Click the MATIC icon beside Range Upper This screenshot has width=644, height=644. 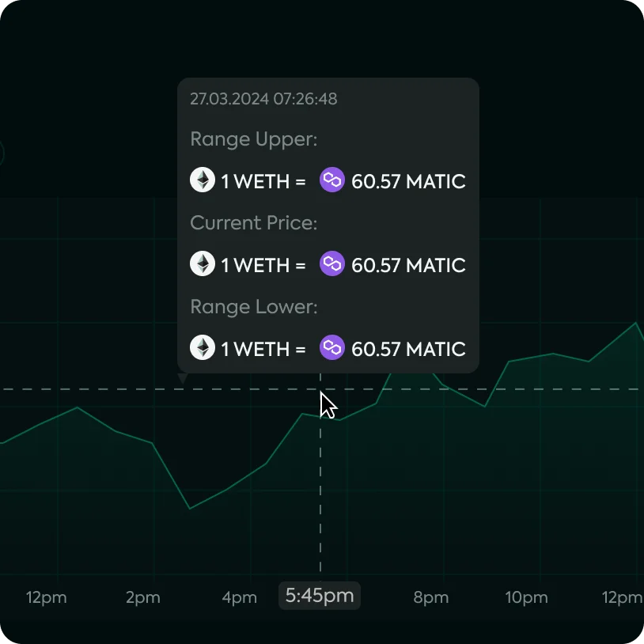click(x=332, y=180)
